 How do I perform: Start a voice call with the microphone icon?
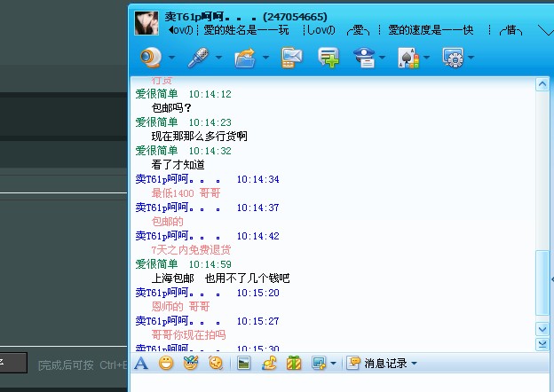pos(197,59)
